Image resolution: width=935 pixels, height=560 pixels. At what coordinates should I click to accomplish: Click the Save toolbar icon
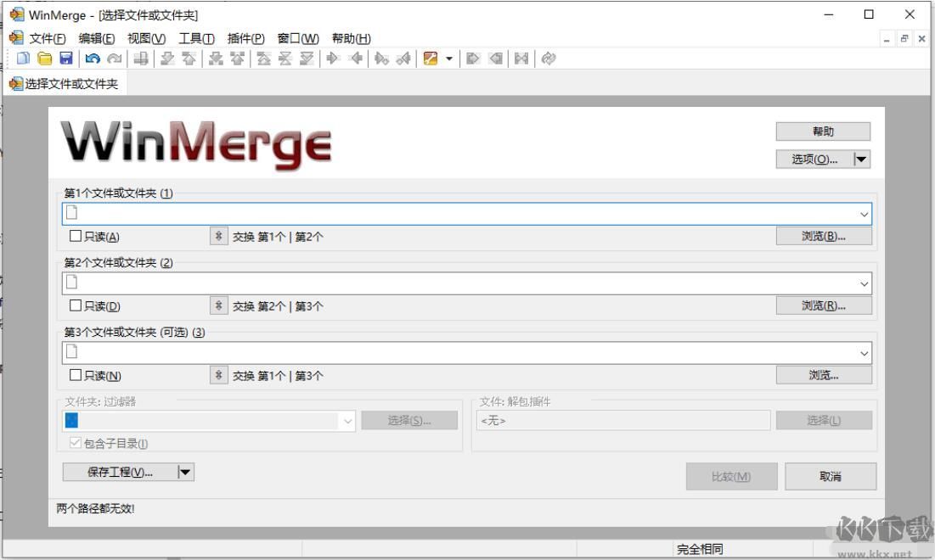pos(66,58)
